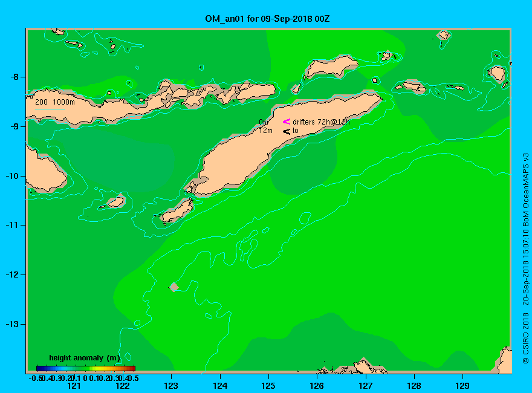Click the Wetar island north of Timor
Screen dimensions: 532x393
331,66
